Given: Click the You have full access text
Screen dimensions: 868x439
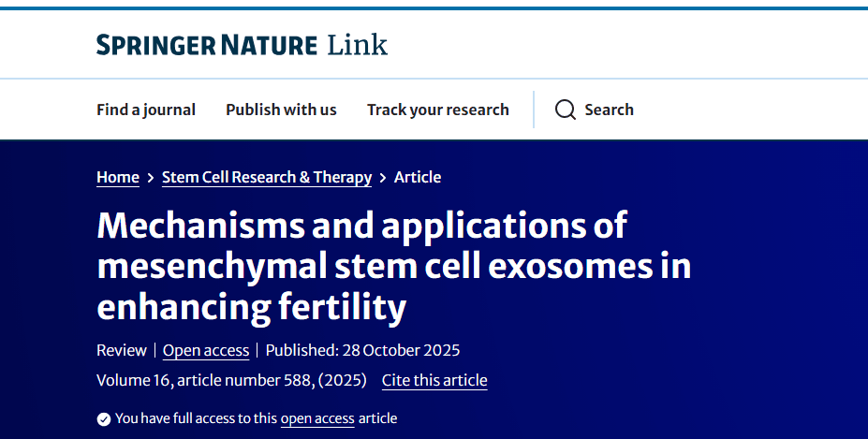Looking at the screenshot, I should 196,418.
